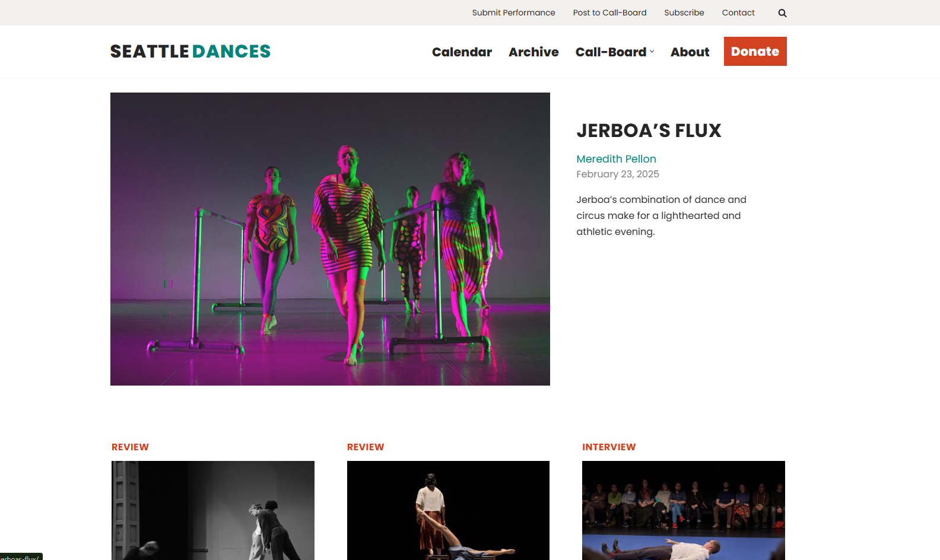
Task: Open the About menu item
Action: point(690,52)
